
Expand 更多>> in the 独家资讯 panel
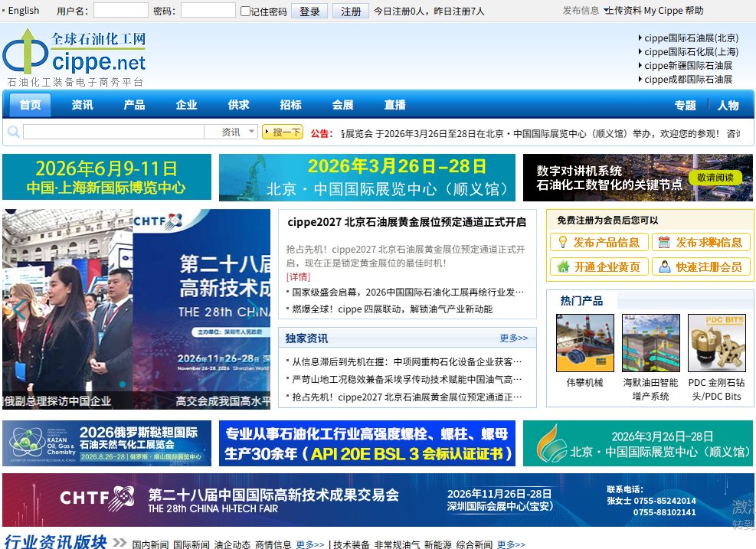coord(514,338)
